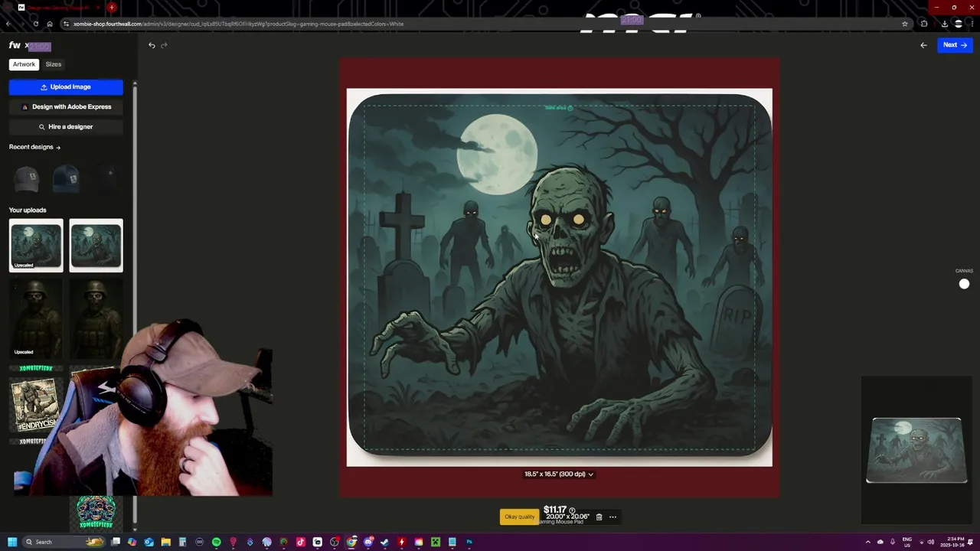The height and width of the screenshot is (551, 980).
Task: Select the navy cap recent design
Action: click(66, 178)
